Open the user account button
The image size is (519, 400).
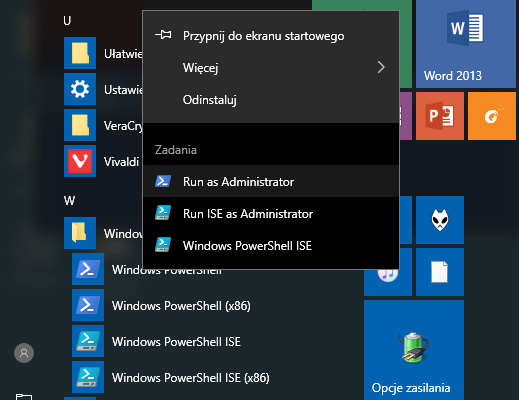[x=24, y=353]
